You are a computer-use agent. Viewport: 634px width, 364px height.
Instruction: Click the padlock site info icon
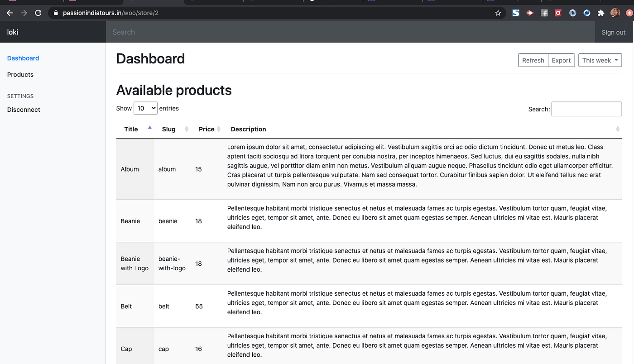click(56, 13)
